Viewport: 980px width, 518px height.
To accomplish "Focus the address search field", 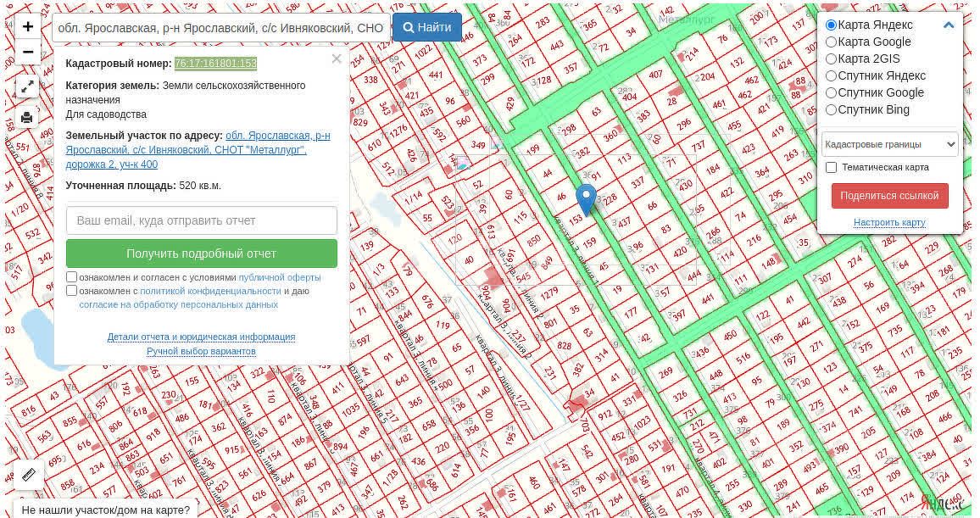I will point(221,28).
